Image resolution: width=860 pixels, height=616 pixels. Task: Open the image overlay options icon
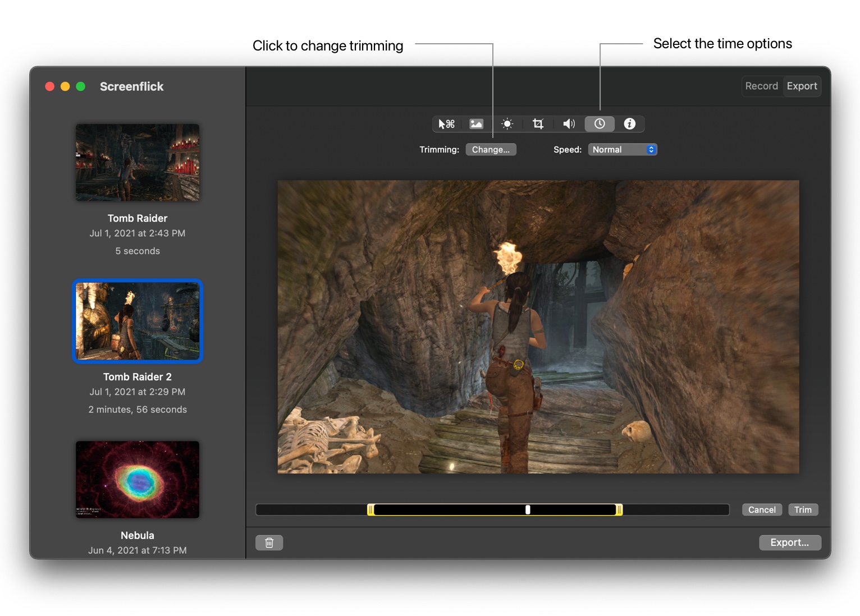tap(476, 124)
